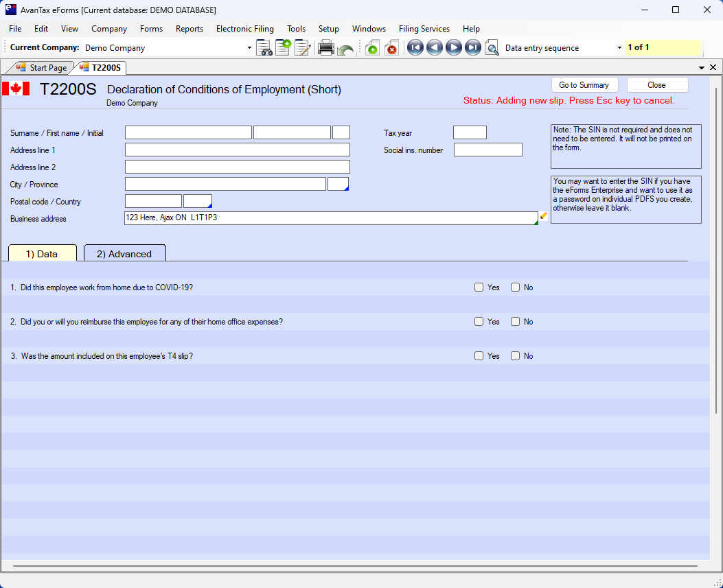
Task: Open tab list dropdown arrow near tab close
Action: [x=702, y=68]
